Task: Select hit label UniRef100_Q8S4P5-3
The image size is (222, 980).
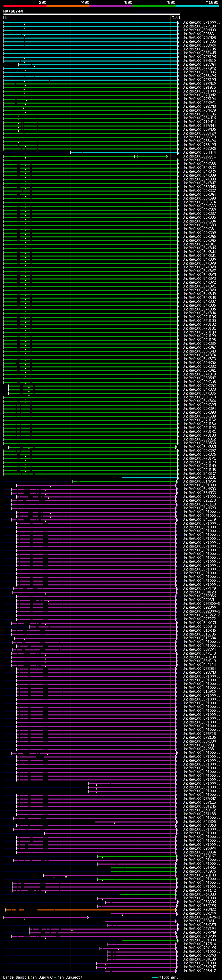Action: point(201,917)
